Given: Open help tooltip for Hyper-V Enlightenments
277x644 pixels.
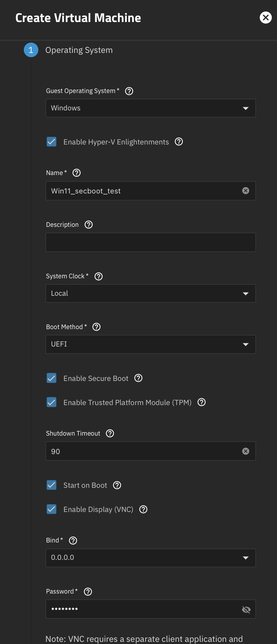Looking at the screenshot, I should (x=179, y=142).
